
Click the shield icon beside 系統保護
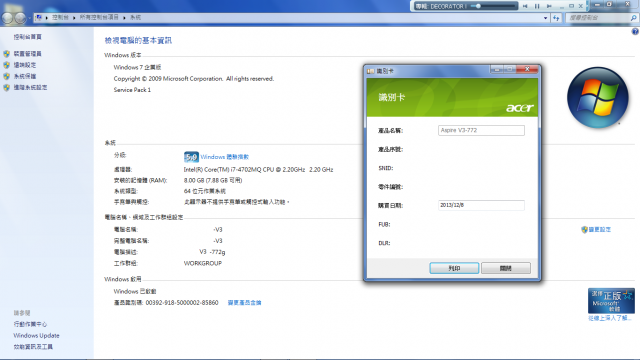(7, 76)
